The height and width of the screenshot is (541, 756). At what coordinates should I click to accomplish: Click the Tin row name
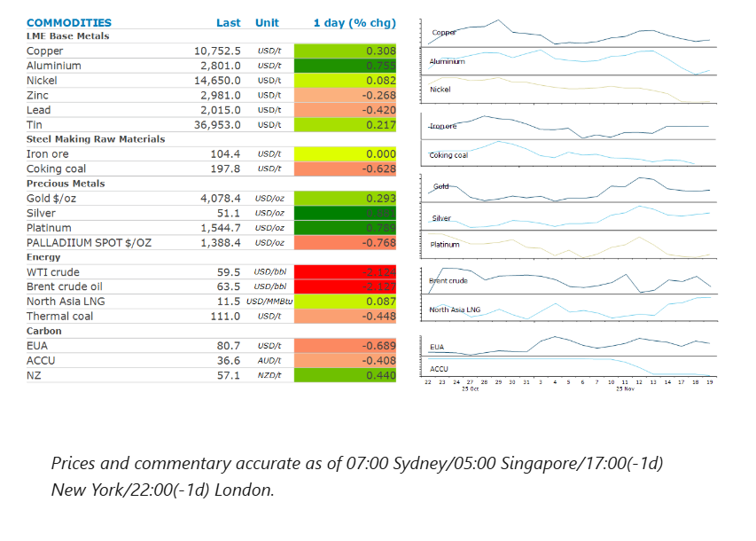pos(35,125)
